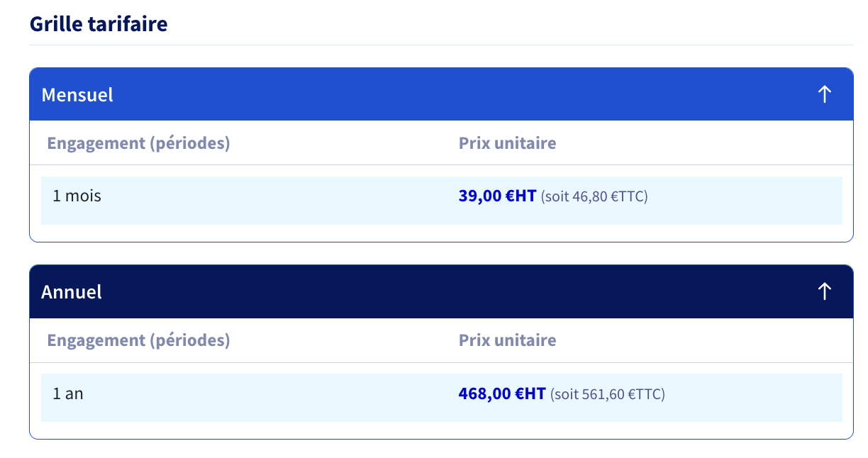Click the Mensuel blue header bar
This screenshot has height=458, width=868.
pos(441,94)
